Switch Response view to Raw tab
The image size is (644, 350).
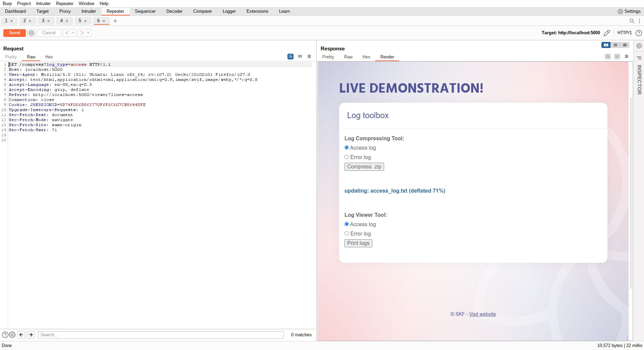coord(348,57)
